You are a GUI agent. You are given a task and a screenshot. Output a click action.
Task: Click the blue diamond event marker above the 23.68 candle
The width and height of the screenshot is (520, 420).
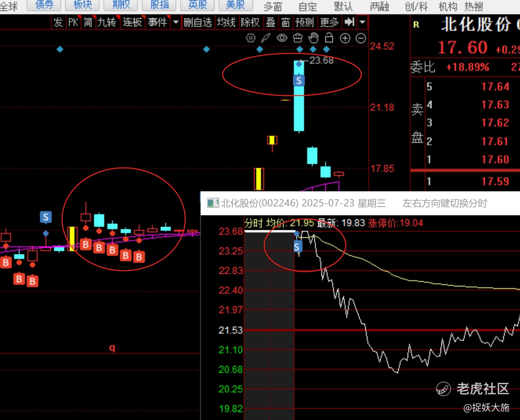299,49
